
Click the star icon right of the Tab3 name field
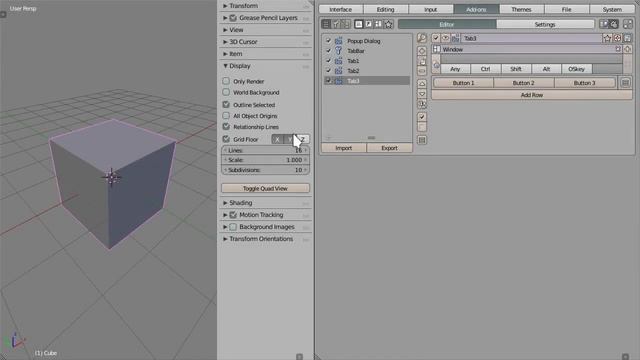tap(607, 38)
